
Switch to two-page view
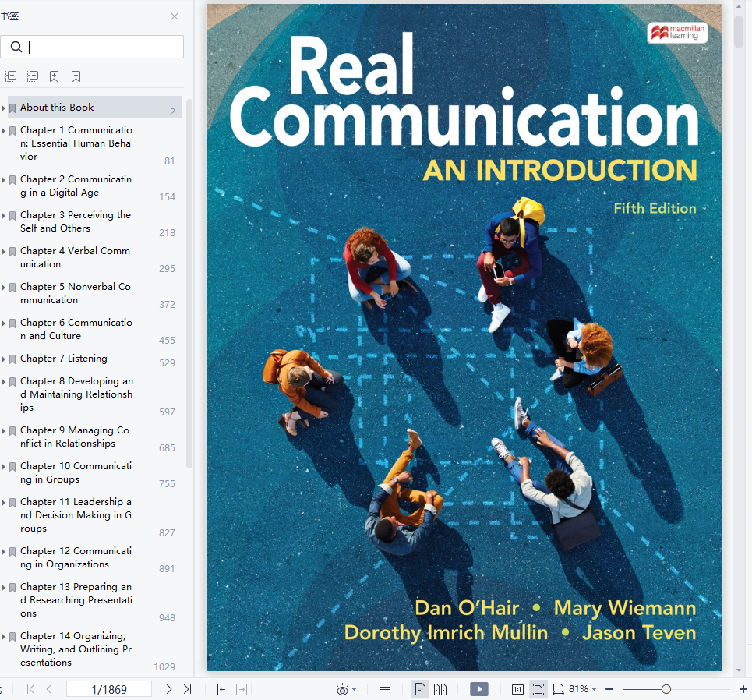[x=440, y=689]
